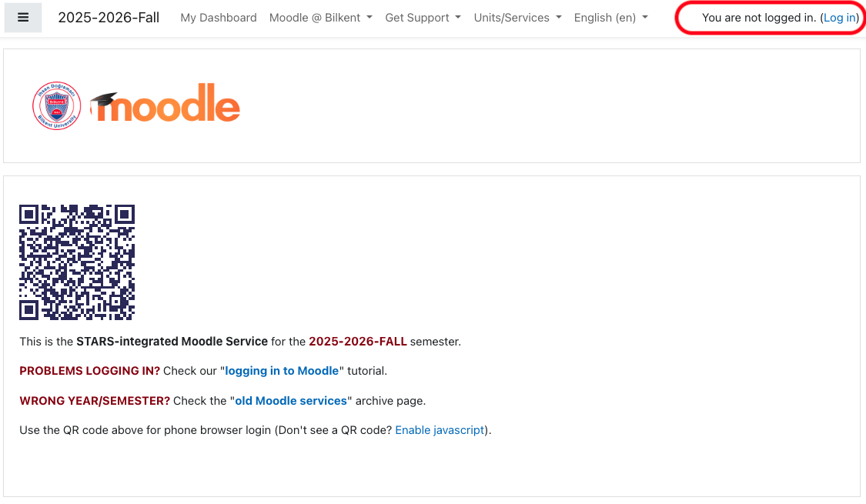Click the caret arrow next to English (en)

click(x=645, y=18)
